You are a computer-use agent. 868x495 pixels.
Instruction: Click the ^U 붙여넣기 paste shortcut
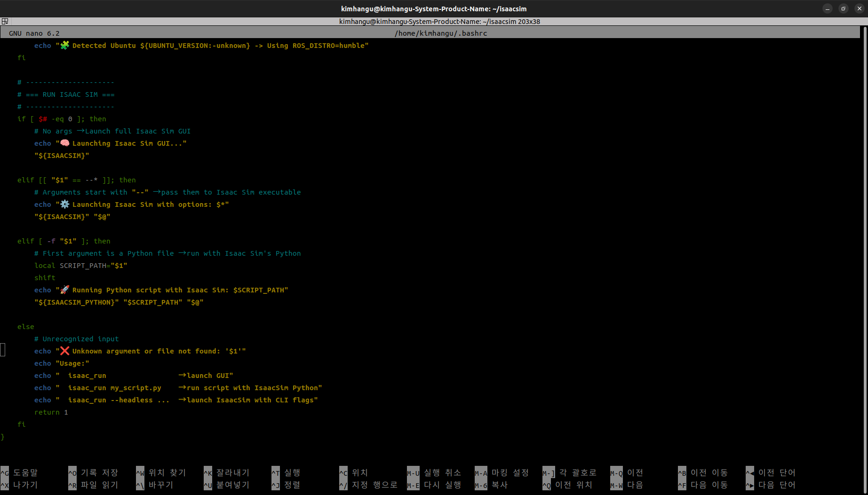tap(227, 485)
